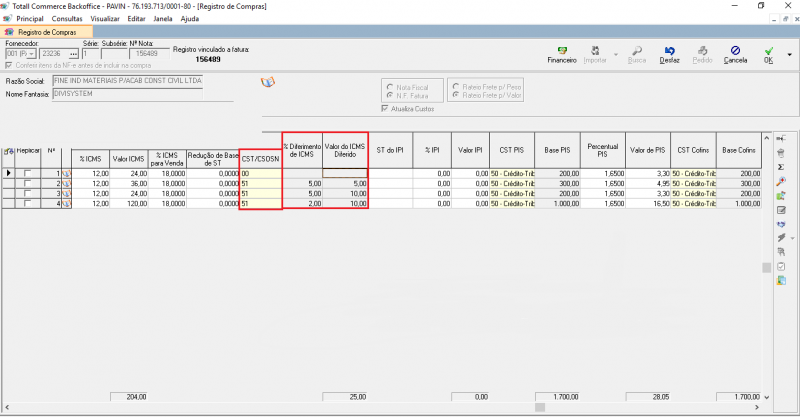Confirm with the OK checkmark icon

click(768, 54)
